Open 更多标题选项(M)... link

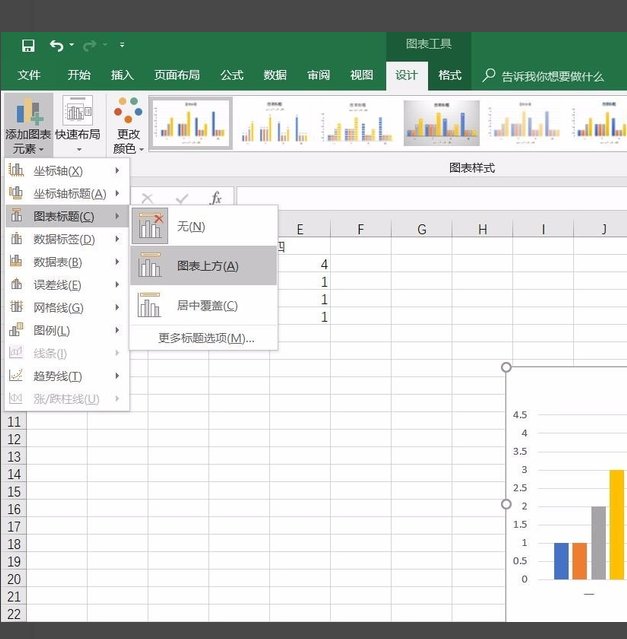coord(206,338)
